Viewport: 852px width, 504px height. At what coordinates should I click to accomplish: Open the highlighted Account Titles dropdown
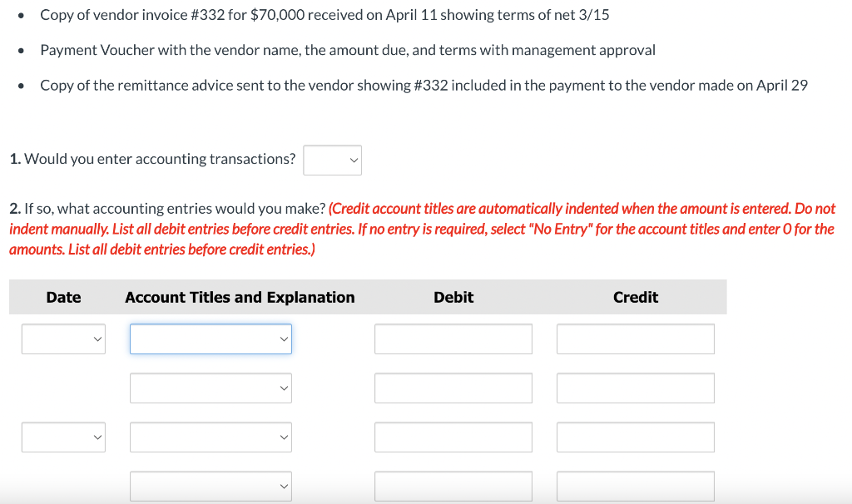click(x=211, y=338)
